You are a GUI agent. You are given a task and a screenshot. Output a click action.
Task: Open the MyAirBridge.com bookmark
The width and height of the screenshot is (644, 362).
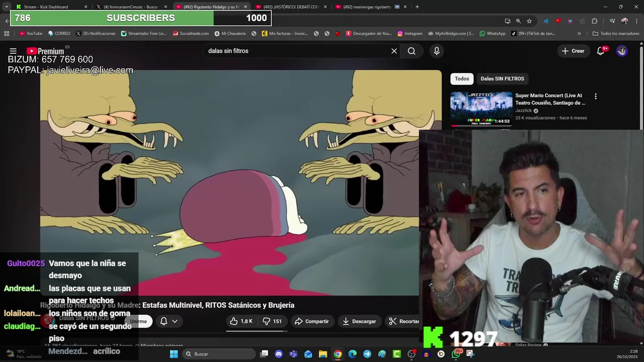(x=451, y=34)
